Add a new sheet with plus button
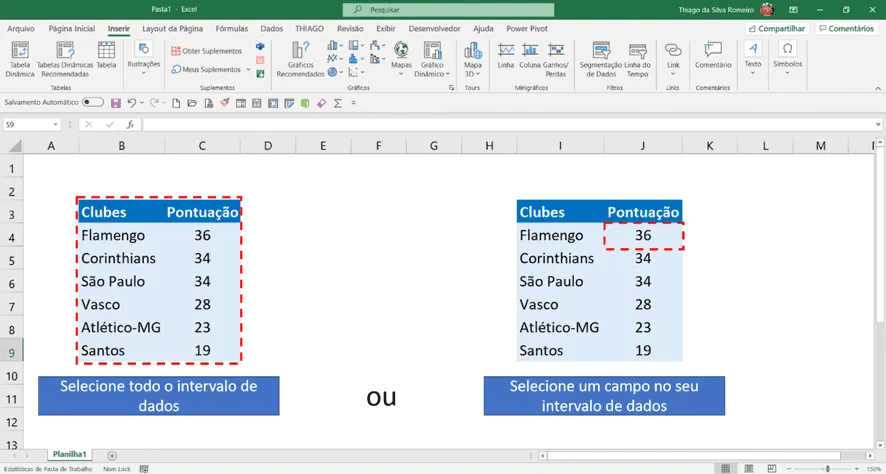This screenshot has width=886, height=474. (x=112, y=455)
